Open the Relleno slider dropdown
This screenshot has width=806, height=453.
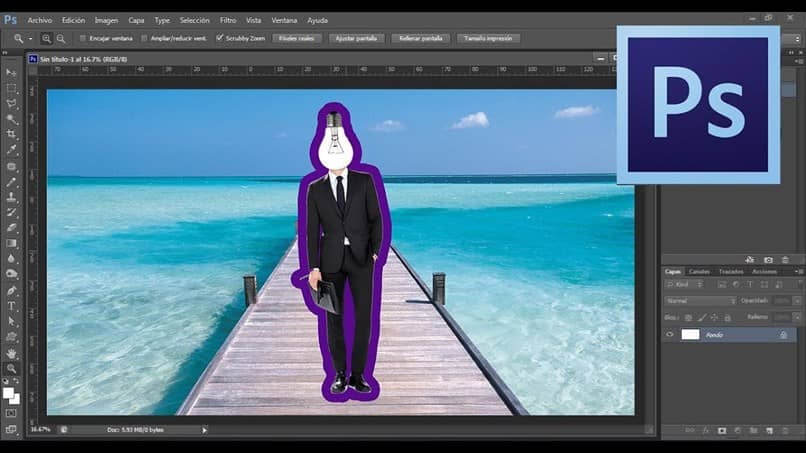click(x=797, y=317)
